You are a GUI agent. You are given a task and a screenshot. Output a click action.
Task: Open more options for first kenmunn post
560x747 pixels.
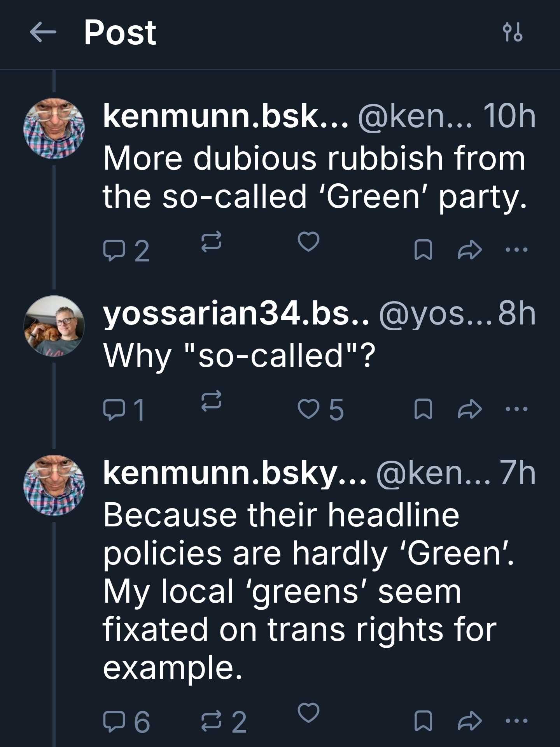516,249
